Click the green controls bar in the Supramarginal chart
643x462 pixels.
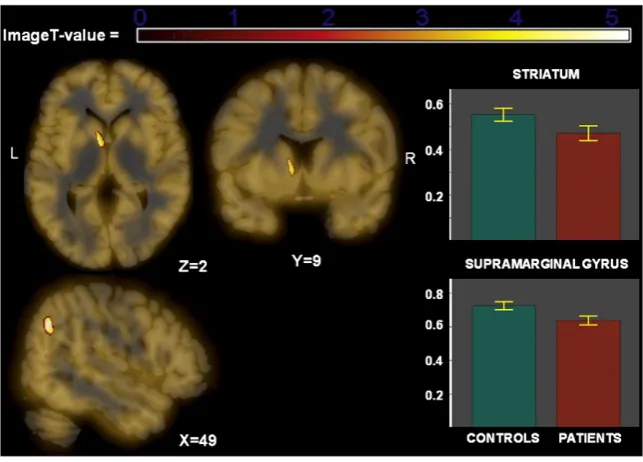coord(504,366)
